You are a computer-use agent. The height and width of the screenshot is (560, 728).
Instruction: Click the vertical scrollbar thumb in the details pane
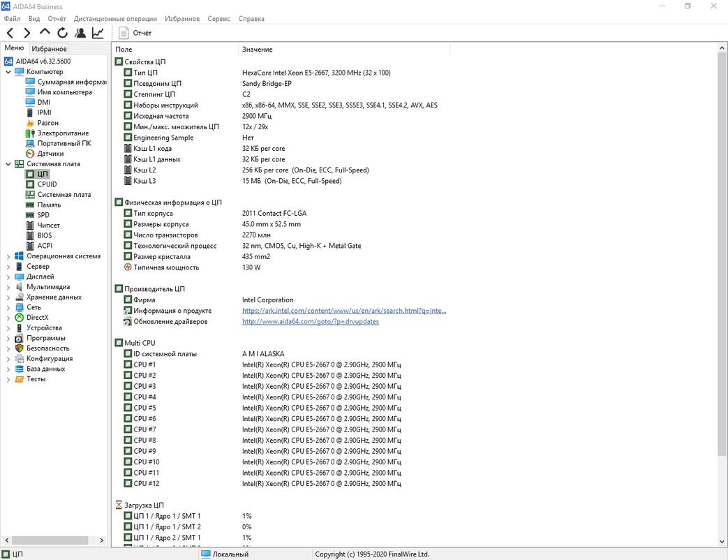click(x=722, y=254)
